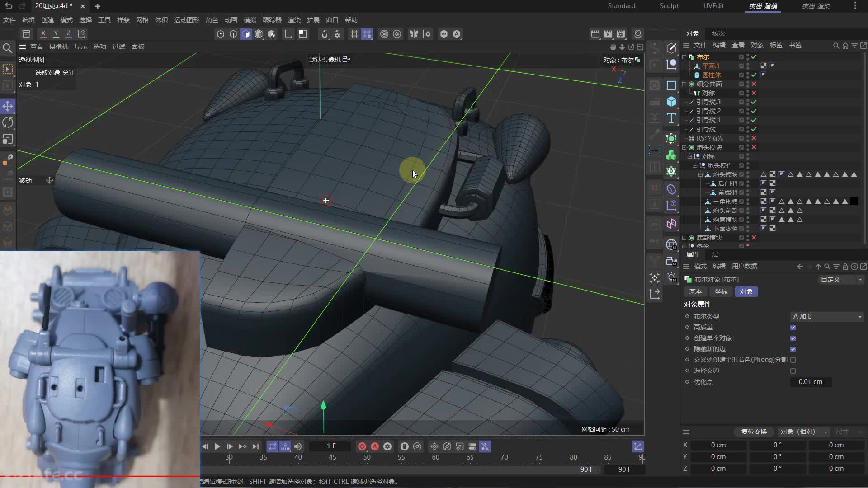Toggle the snap magnet icon

[x=324, y=34]
